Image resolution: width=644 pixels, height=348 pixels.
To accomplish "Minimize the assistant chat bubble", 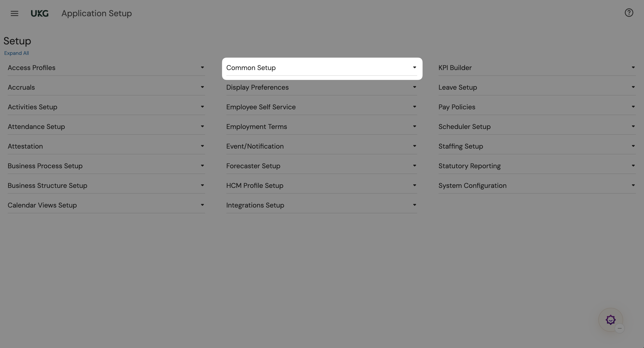I will 619,328.
